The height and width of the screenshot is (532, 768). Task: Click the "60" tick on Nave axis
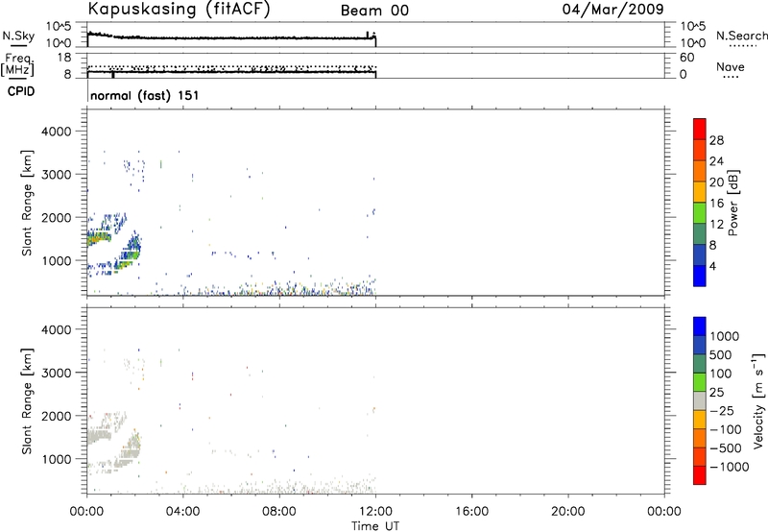point(686,58)
